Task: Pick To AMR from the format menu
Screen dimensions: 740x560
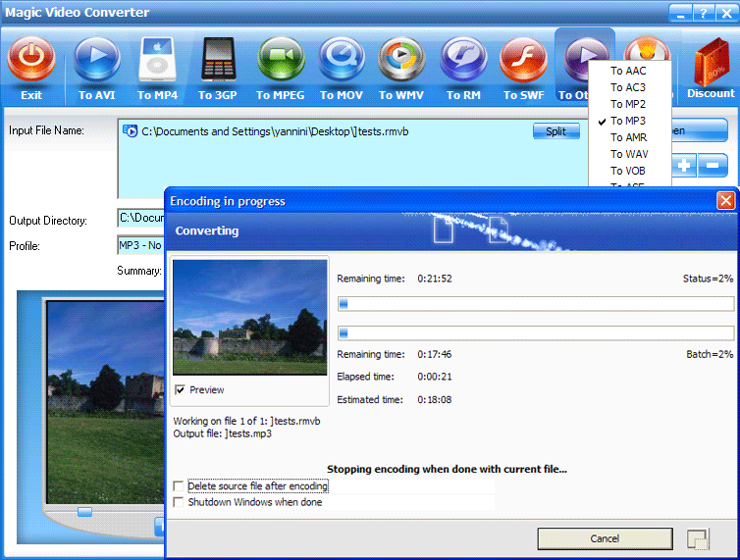Action: [x=628, y=137]
